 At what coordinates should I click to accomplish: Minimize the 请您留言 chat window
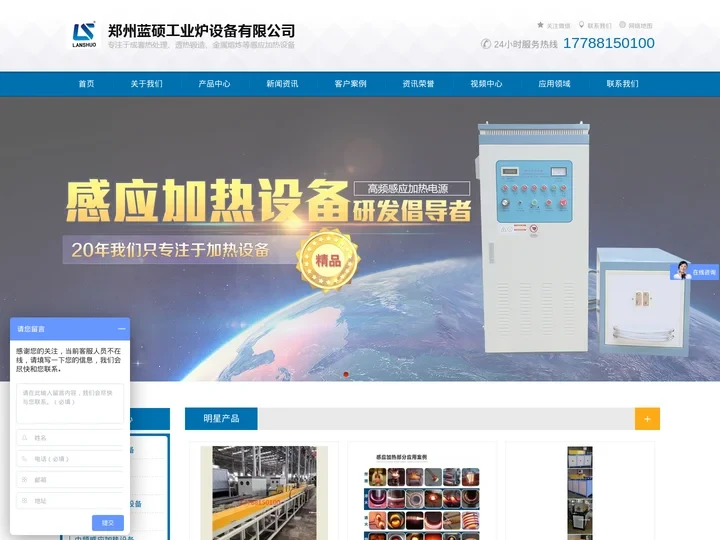click(122, 329)
